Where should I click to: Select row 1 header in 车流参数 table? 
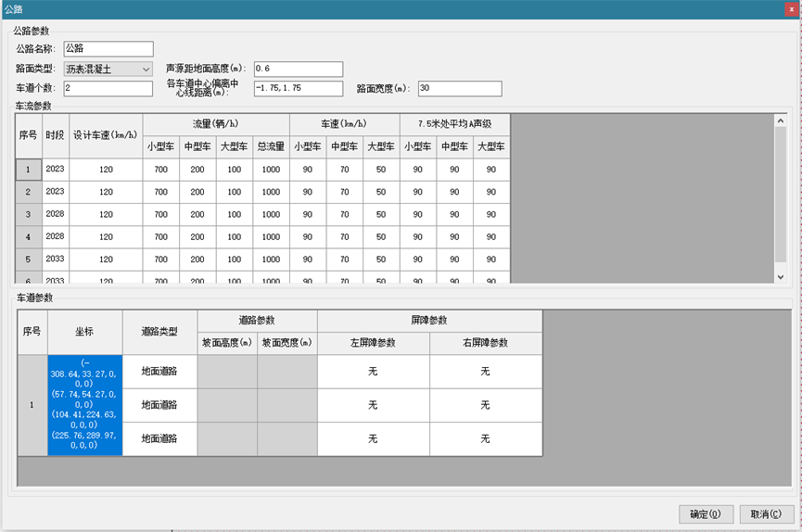(x=28, y=170)
